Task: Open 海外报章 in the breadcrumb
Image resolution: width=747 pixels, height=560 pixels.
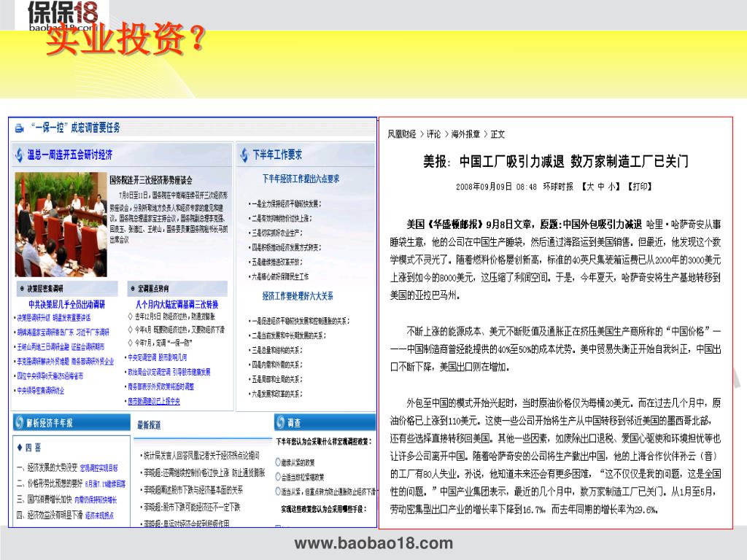Action: coord(465,134)
